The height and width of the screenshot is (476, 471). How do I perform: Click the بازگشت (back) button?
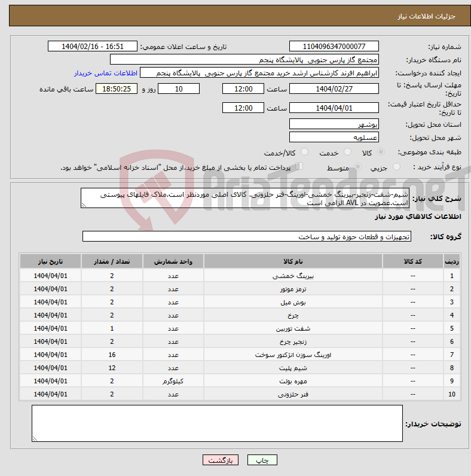click(x=221, y=460)
